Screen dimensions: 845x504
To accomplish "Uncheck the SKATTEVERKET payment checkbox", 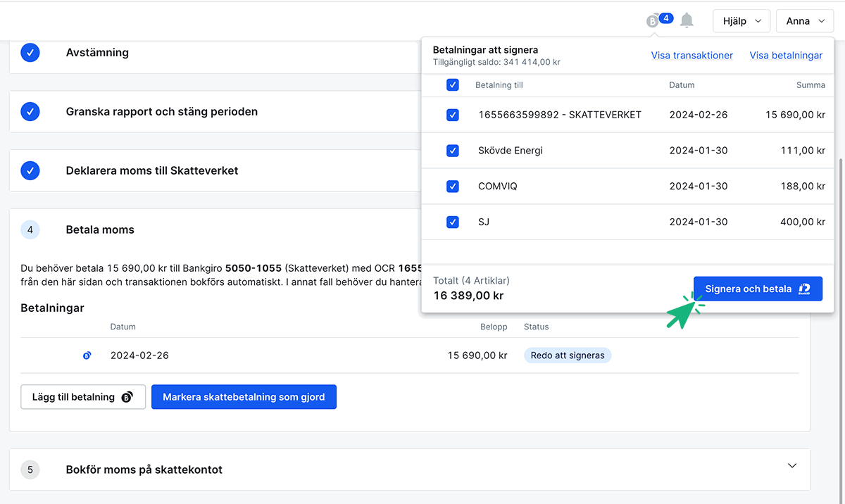I will coord(453,115).
